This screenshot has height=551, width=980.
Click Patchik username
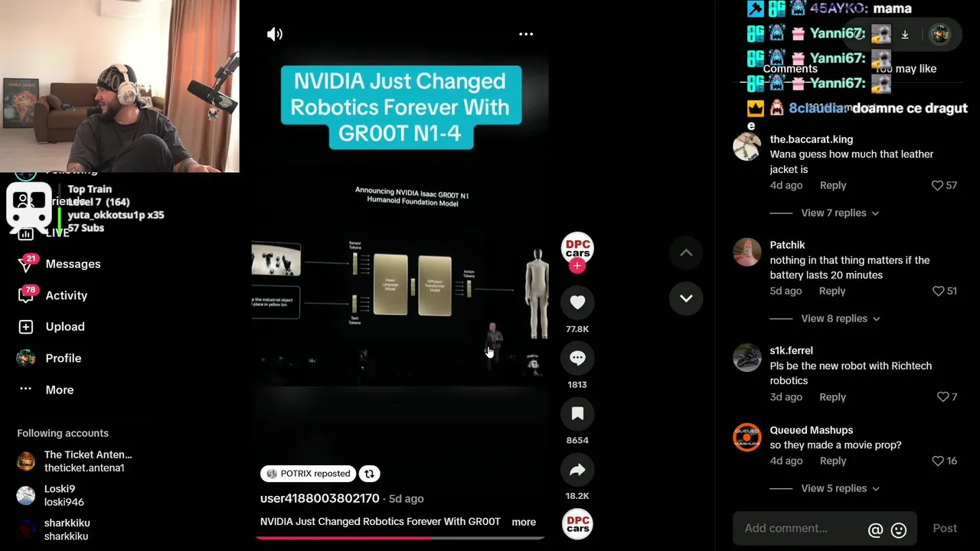pos(787,245)
